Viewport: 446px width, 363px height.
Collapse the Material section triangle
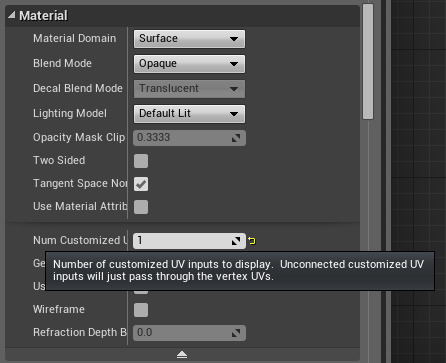[x=12, y=15]
